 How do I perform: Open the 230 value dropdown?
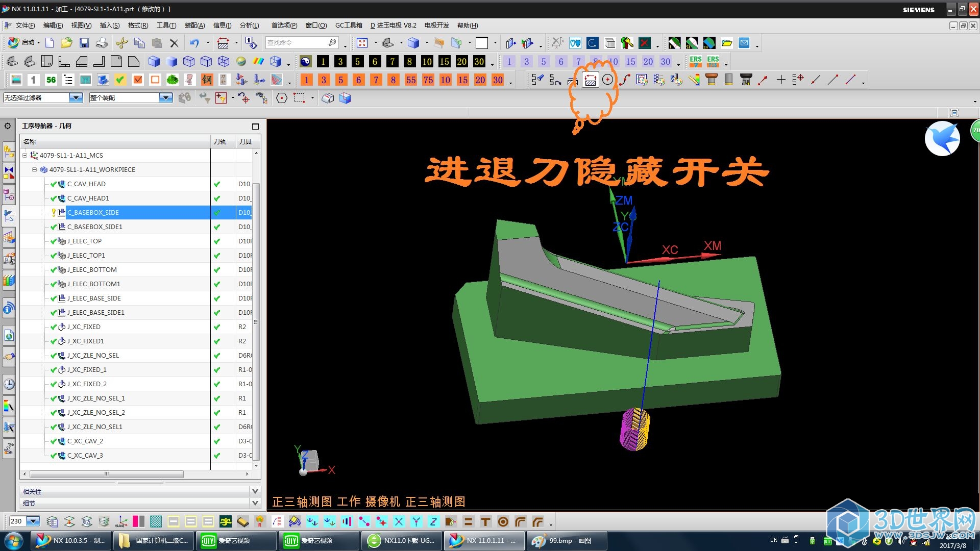click(33, 521)
